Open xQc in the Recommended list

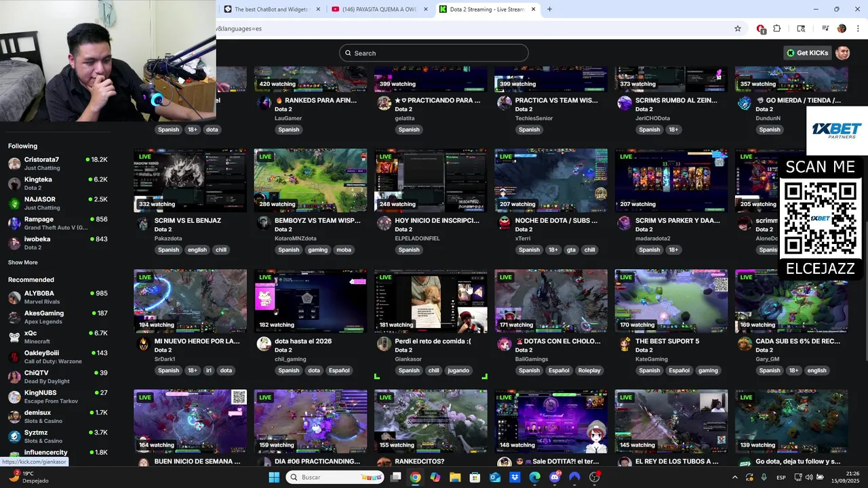click(x=58, y=337)
